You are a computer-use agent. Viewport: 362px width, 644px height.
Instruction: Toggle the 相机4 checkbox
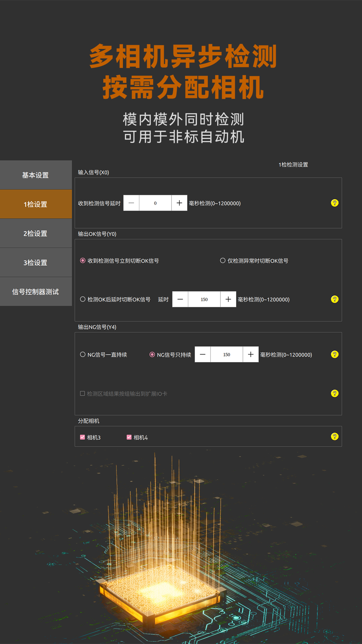point(129,437)
